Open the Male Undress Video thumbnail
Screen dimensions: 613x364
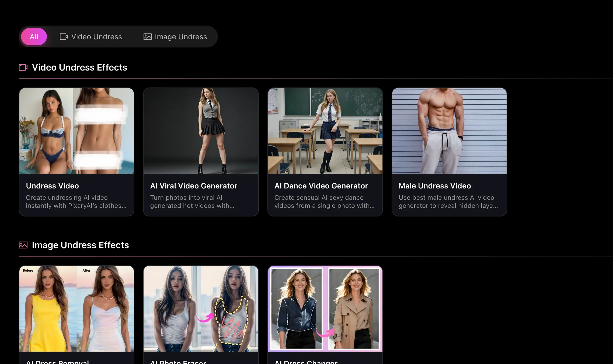click(x=449, y=131)
